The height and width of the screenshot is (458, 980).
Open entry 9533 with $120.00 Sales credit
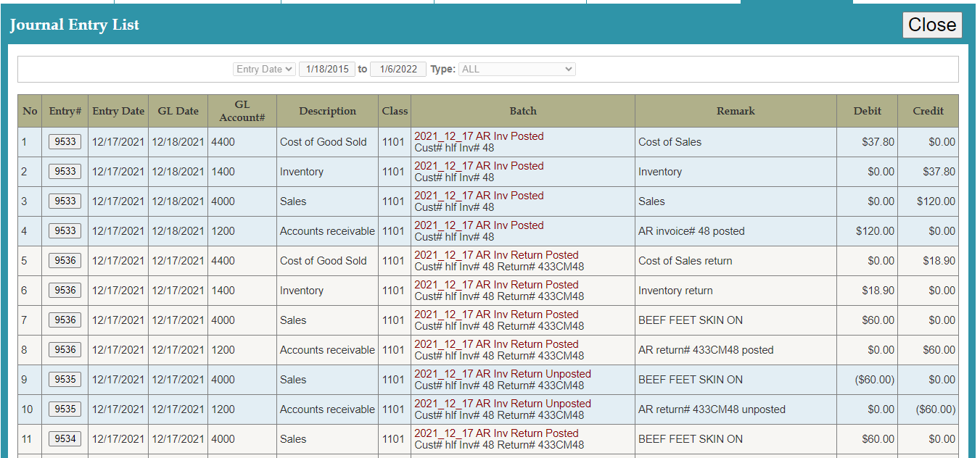[x=65, y=201]
